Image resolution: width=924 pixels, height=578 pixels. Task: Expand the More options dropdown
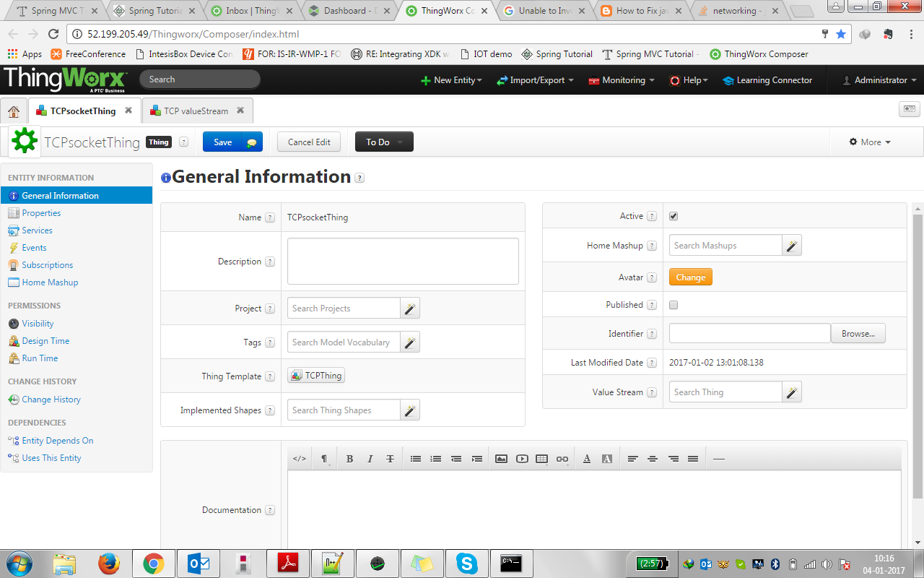(870, 142)
